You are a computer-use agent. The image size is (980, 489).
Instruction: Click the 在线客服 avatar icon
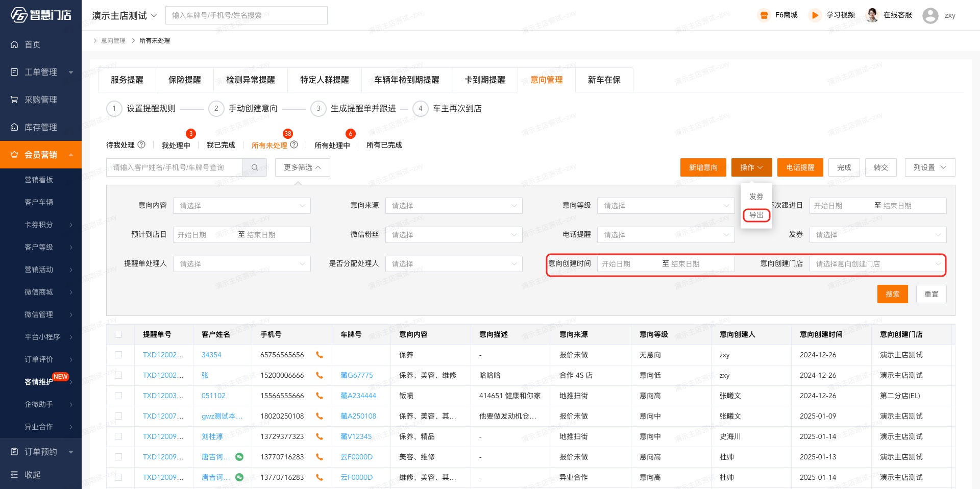(872, 15)
